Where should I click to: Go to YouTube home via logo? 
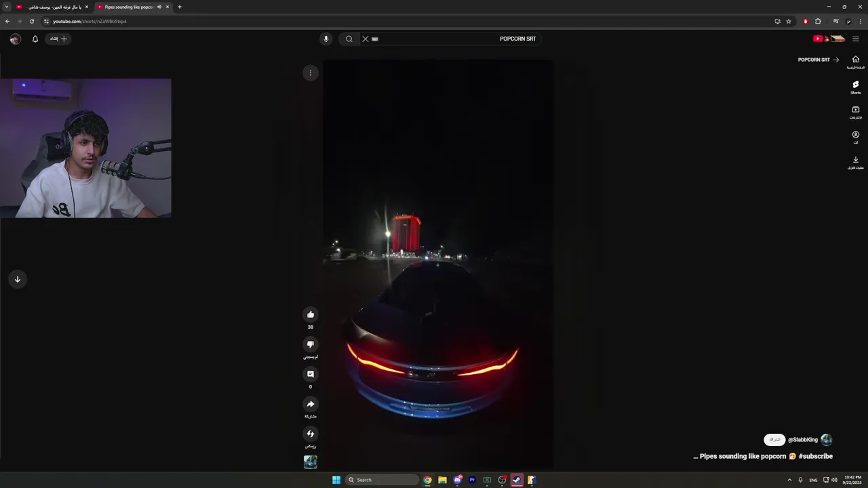pyautogui.click(x=829, y=39)
